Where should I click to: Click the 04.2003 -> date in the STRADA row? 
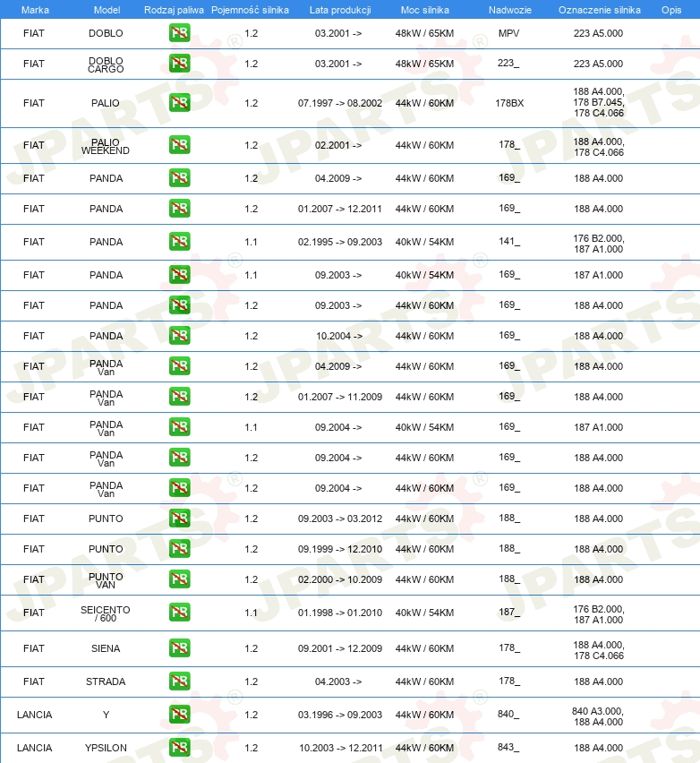(338, 682)
